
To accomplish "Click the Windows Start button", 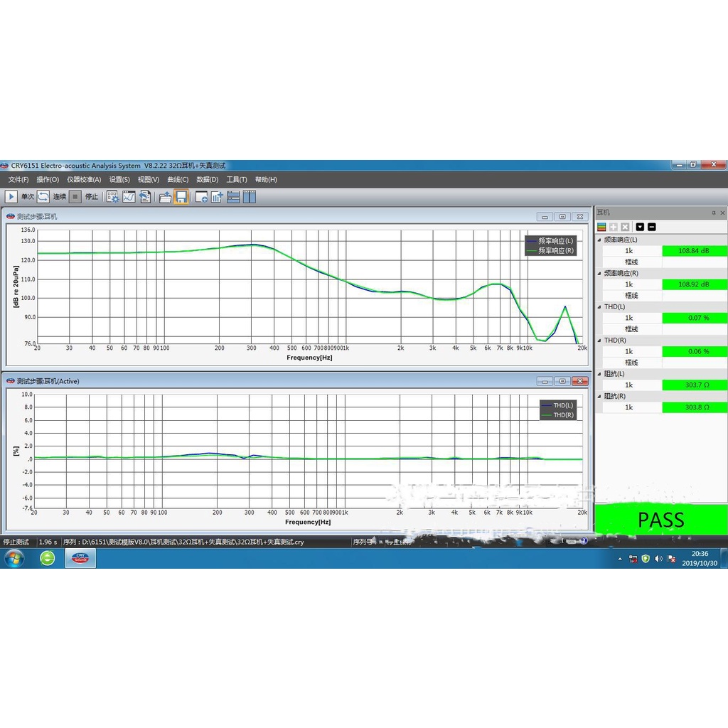I will tap(14, 558).
